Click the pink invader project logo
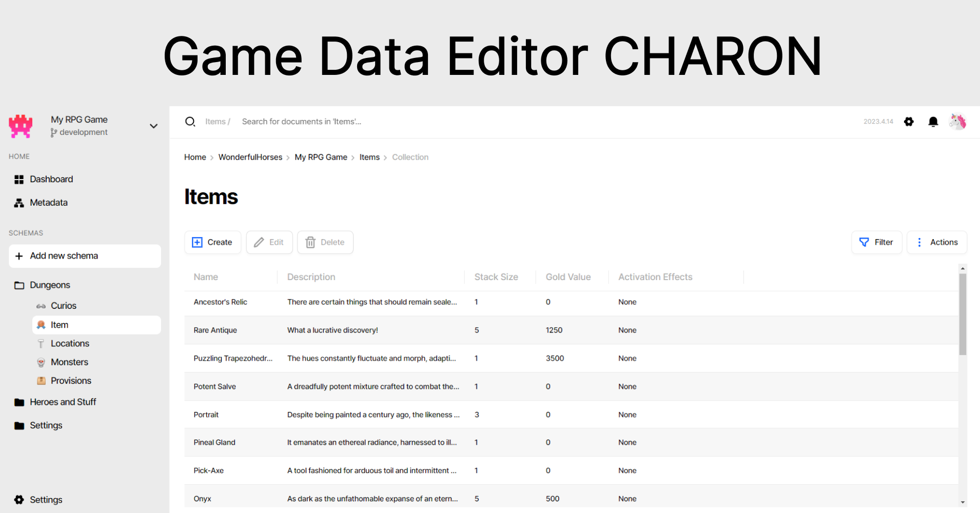The image size is (980, 513). 20,126
